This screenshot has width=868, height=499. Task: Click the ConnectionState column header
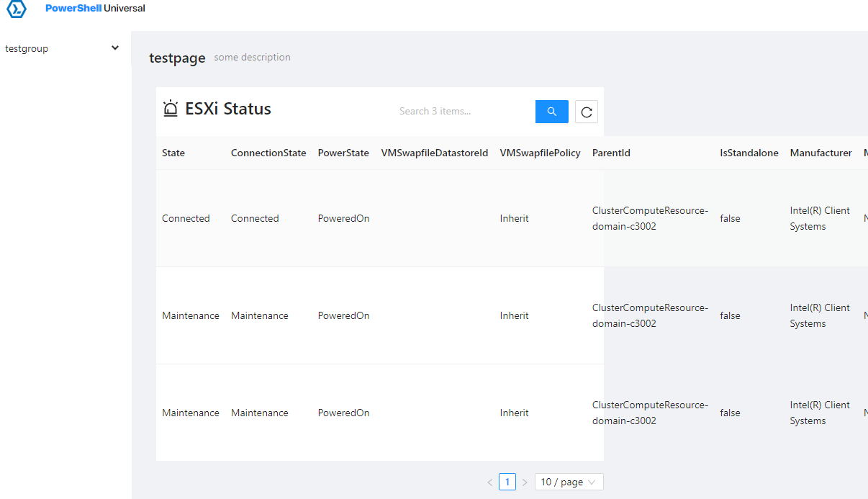[268, 153]
